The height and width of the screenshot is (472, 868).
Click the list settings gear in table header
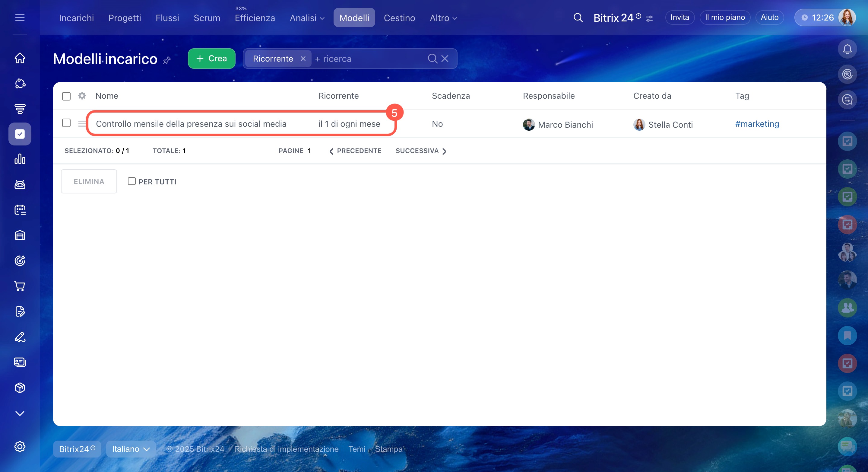82,96
